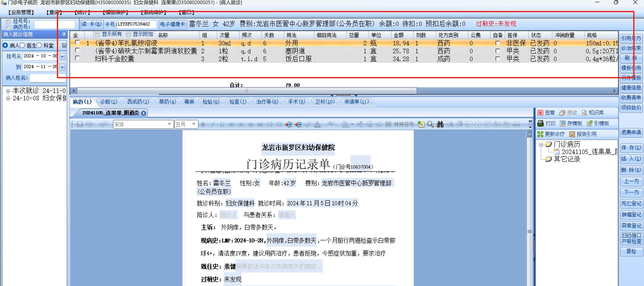This screenshot has width=644, height=286.
Task: Click the 报告引用 report reference icon
Action: point(572,134)
